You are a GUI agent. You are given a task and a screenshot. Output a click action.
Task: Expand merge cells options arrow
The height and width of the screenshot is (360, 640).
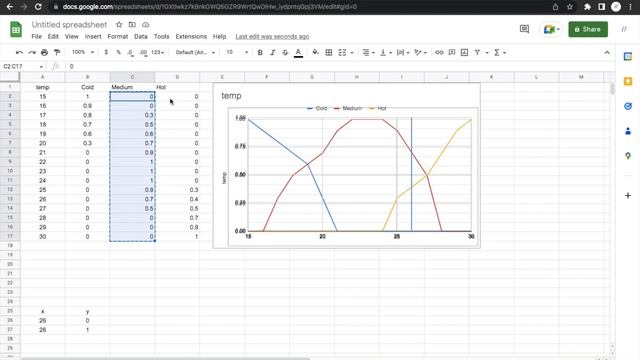352,53
